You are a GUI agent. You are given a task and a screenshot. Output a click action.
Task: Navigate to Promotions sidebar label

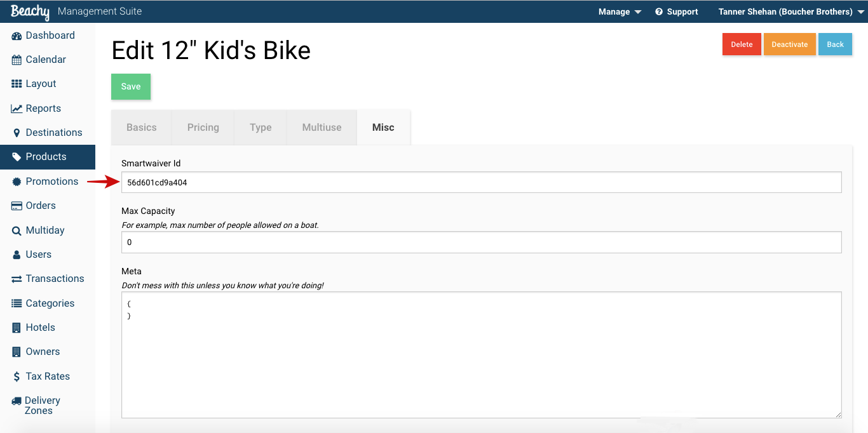tap(52, 182)
